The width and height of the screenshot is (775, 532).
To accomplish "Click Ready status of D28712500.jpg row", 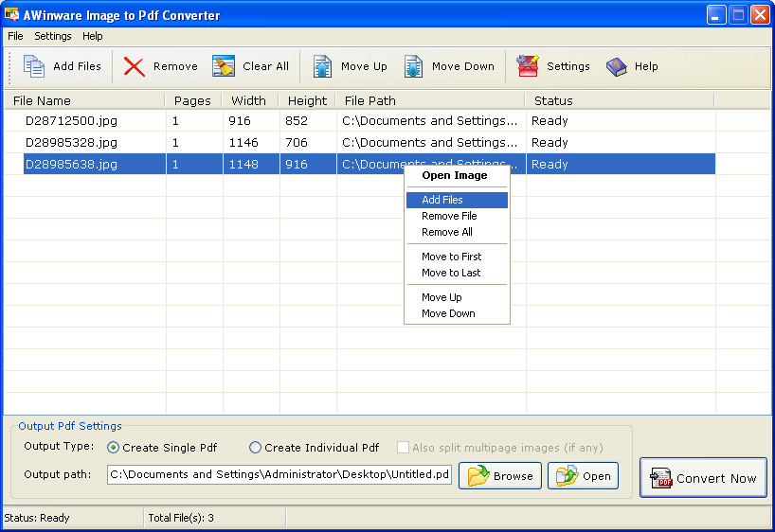I will point(550,121).
